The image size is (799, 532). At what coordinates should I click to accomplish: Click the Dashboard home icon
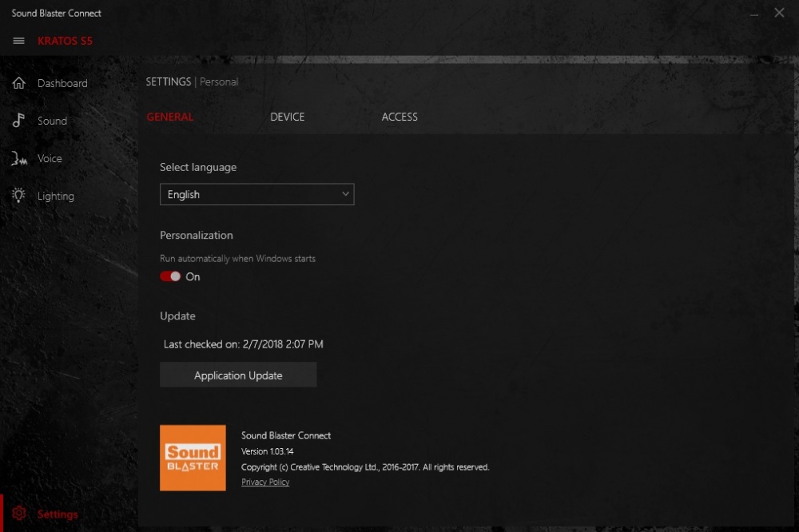click(x=19, y=82)
